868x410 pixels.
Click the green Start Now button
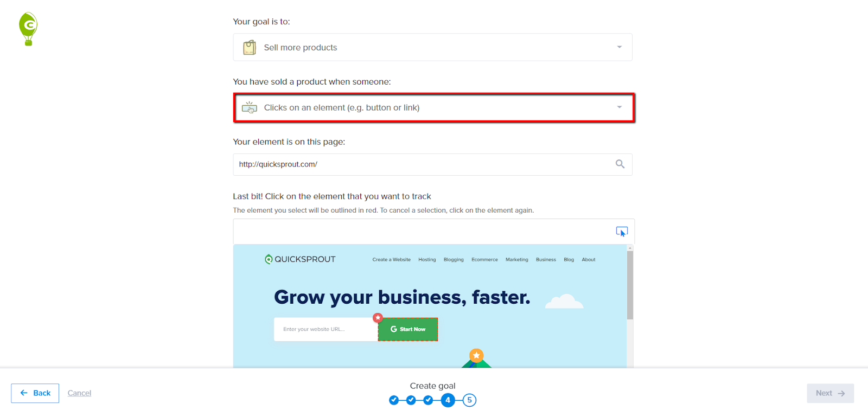408,329
